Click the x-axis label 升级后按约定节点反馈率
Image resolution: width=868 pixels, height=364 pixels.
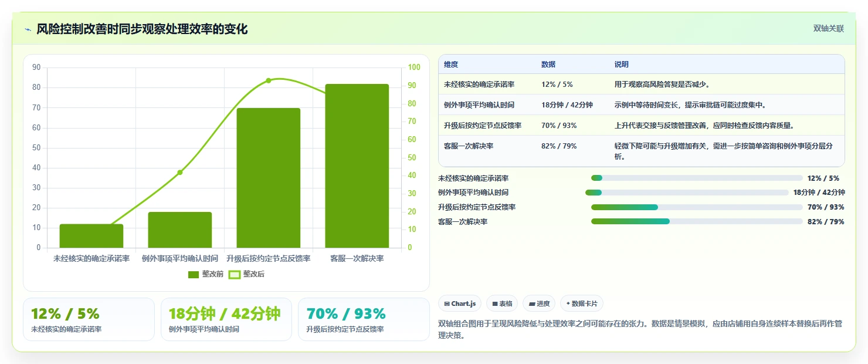point(269,258)
